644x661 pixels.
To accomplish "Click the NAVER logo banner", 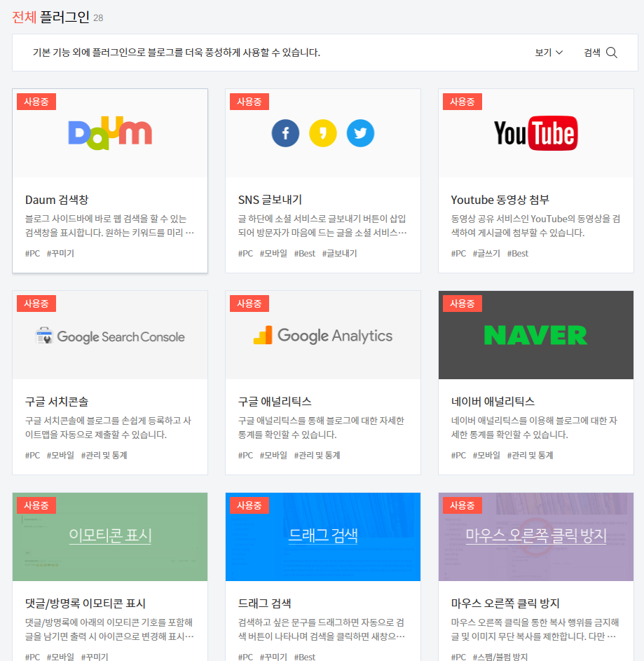I will 535,335.
